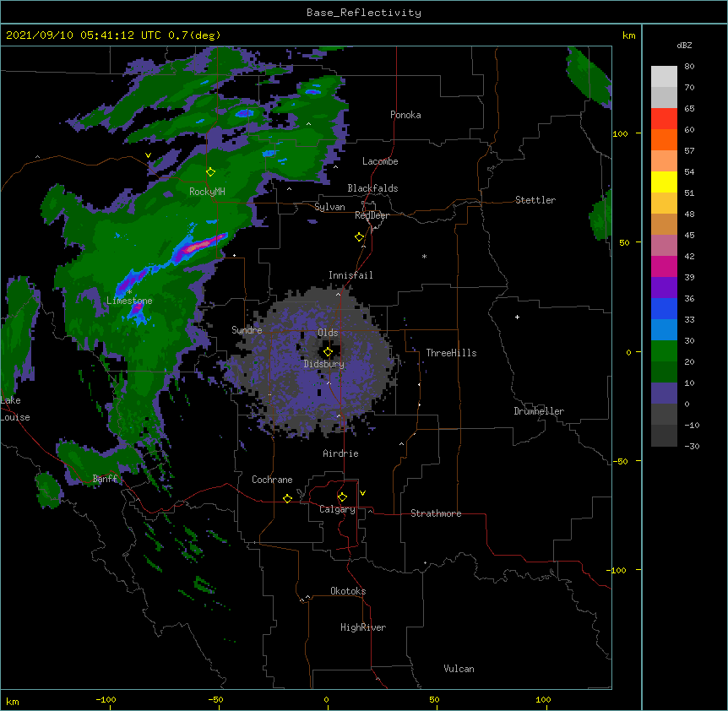Click the Stettler city label

pos(535,200)
